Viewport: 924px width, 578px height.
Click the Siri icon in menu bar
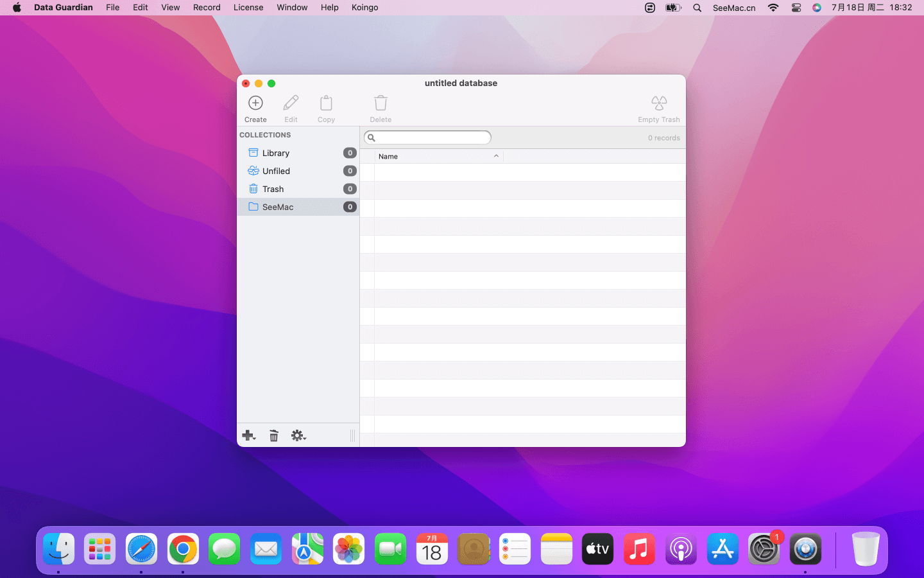click(x=817, y=8)
